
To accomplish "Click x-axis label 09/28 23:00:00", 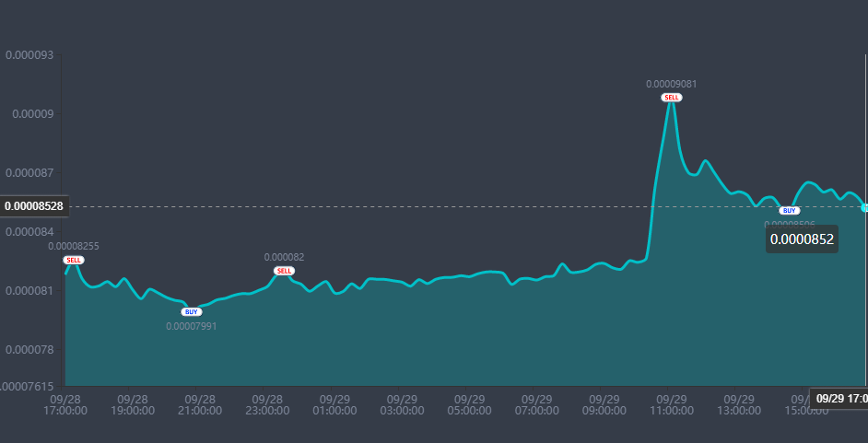I will click(x=267, y=405).
